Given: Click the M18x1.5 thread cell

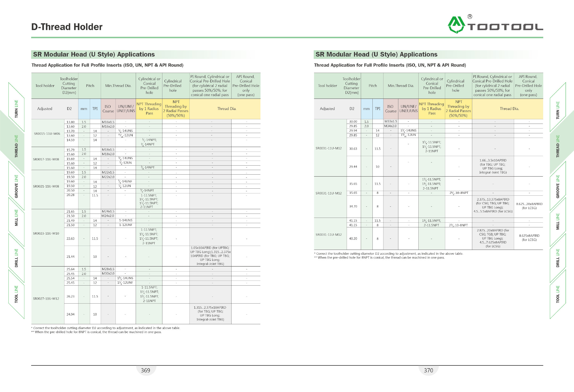Looking at the screenshot, I should tap(108, 150).
